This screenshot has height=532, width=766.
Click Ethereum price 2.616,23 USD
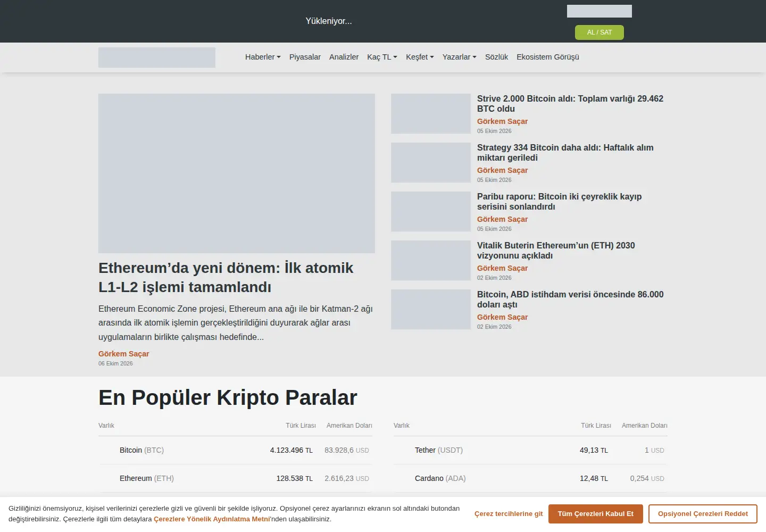point(347,478)
